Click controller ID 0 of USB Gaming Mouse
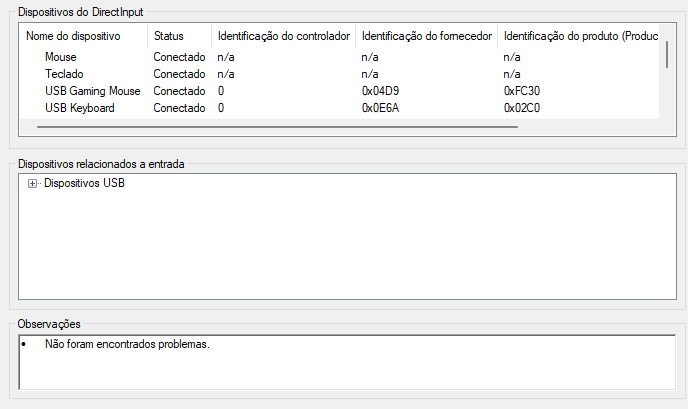The height and width of the screenshot is (409, 688). click(x=221, y=91)
